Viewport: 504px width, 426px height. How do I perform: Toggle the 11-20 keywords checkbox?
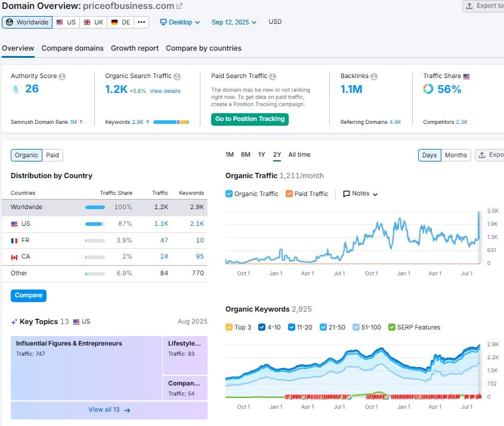292,327
